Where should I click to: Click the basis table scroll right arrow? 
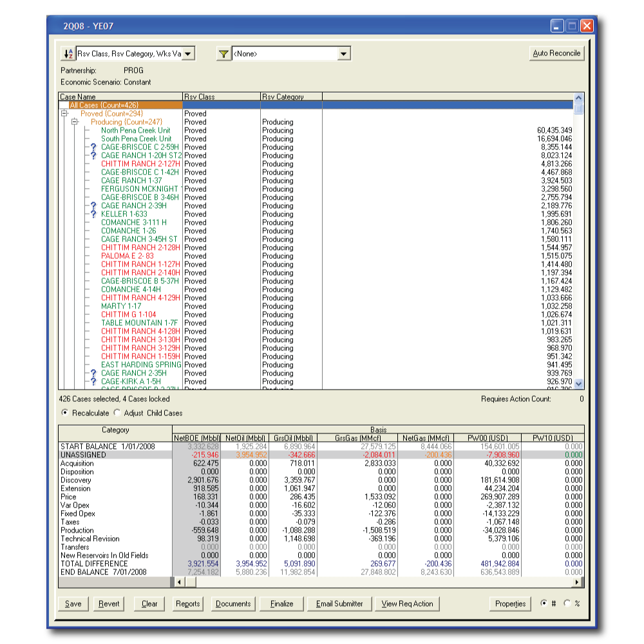578,582
